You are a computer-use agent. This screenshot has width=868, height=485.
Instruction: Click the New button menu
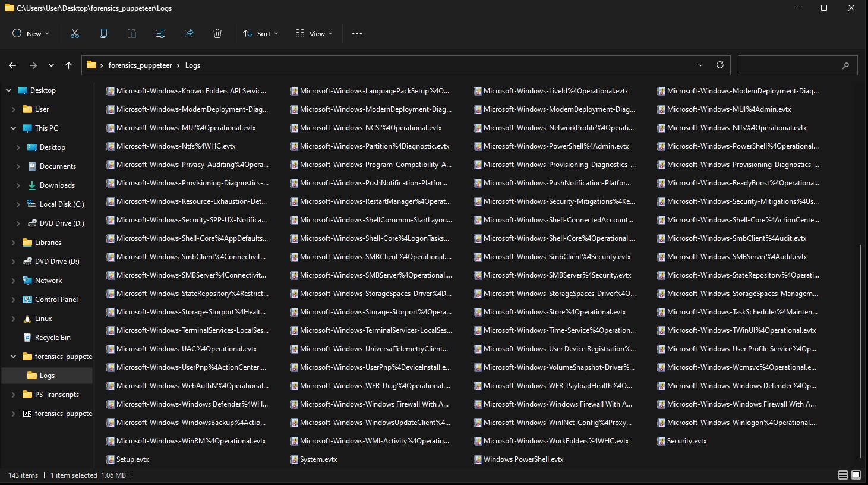pos(31,34)
